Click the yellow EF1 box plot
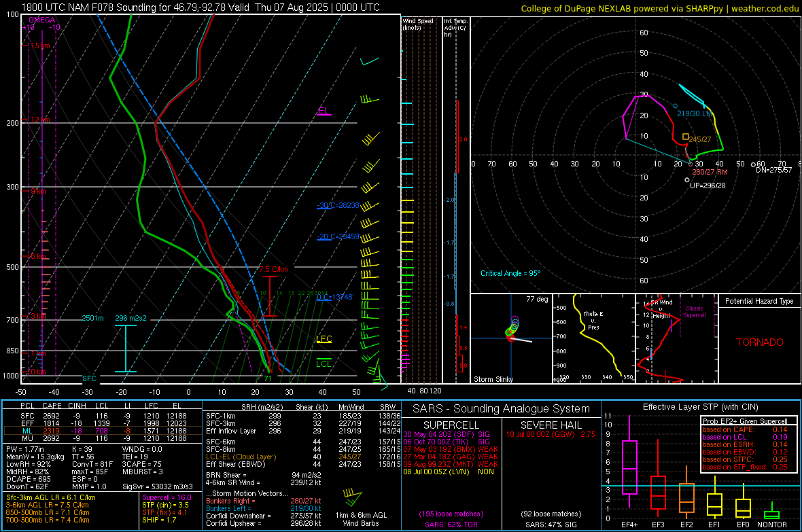This screenshot has height=532, width=802. click(x=714, y=496)
